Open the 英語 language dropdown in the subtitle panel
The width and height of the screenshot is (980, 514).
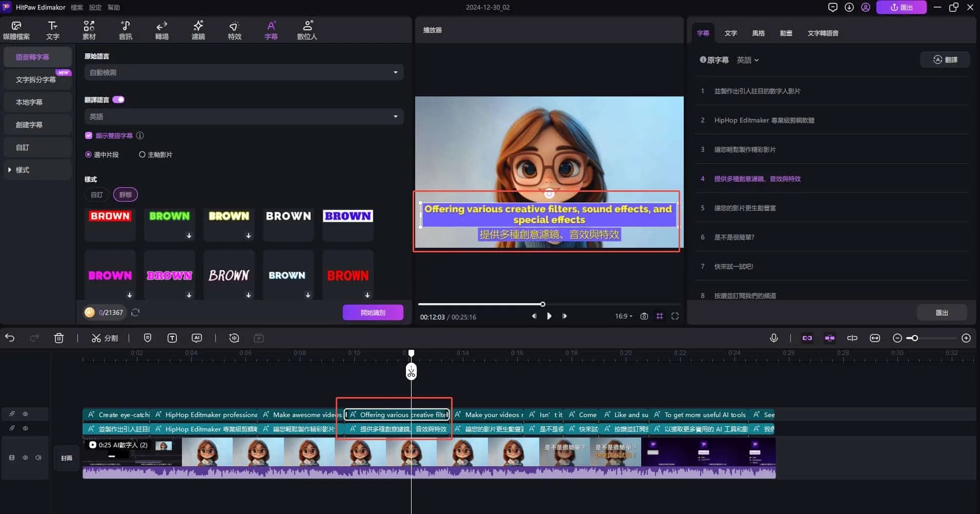pos(747,60)
